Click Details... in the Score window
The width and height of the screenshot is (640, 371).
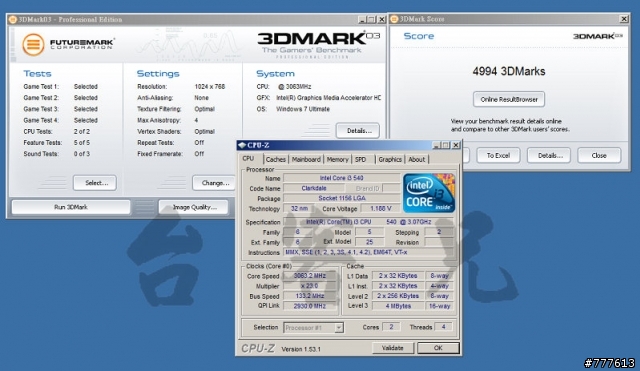pos(549,156)
